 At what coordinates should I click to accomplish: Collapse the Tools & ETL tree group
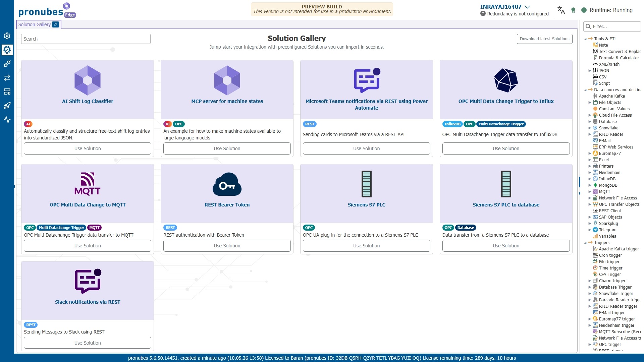pos(585,39)
